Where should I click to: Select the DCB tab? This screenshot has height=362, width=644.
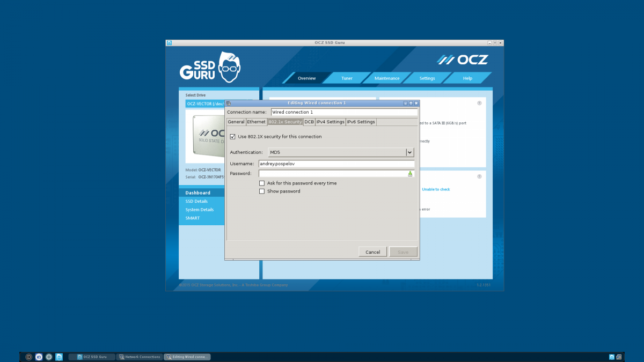309,122
